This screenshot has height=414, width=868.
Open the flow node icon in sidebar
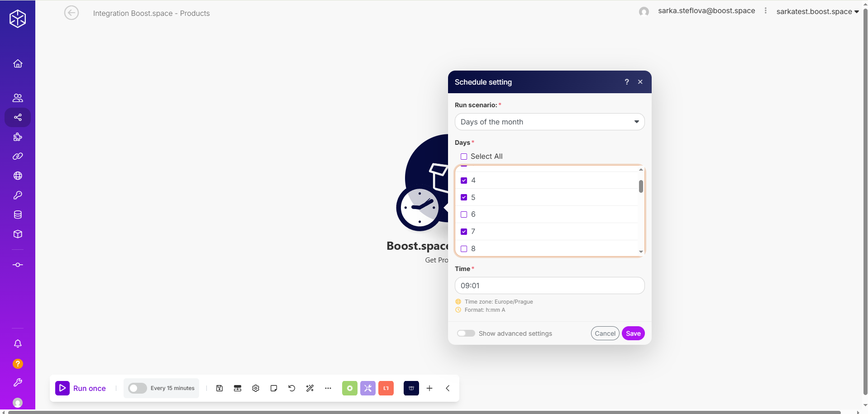[18, 265]
